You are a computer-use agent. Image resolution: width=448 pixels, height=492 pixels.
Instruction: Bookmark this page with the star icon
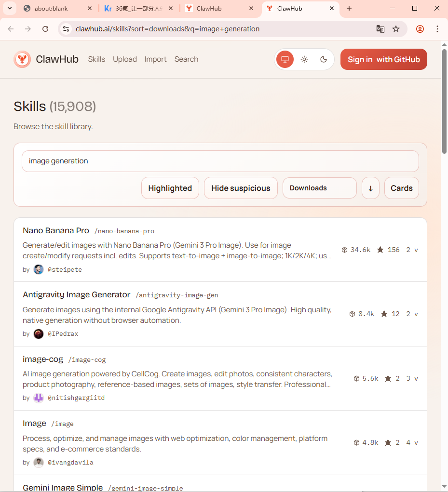point(396,29)
